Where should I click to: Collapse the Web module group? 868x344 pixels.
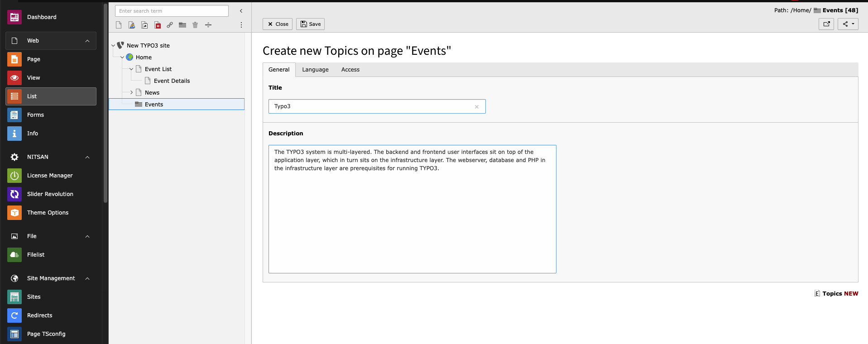pos(87,41)
